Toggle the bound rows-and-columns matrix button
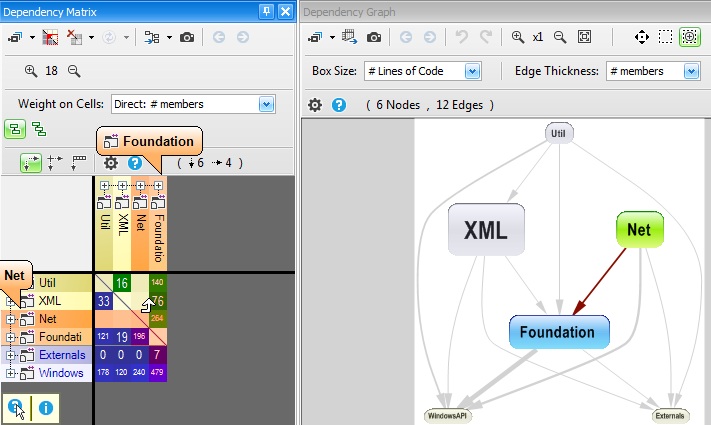The width and height of the screenshot is (711, 425). point(31,163)
